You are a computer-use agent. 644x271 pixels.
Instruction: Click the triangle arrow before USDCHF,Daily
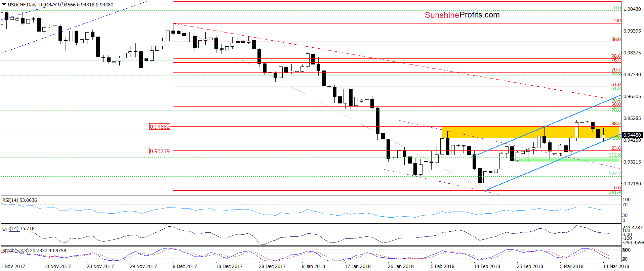click(x=4, y=5)
